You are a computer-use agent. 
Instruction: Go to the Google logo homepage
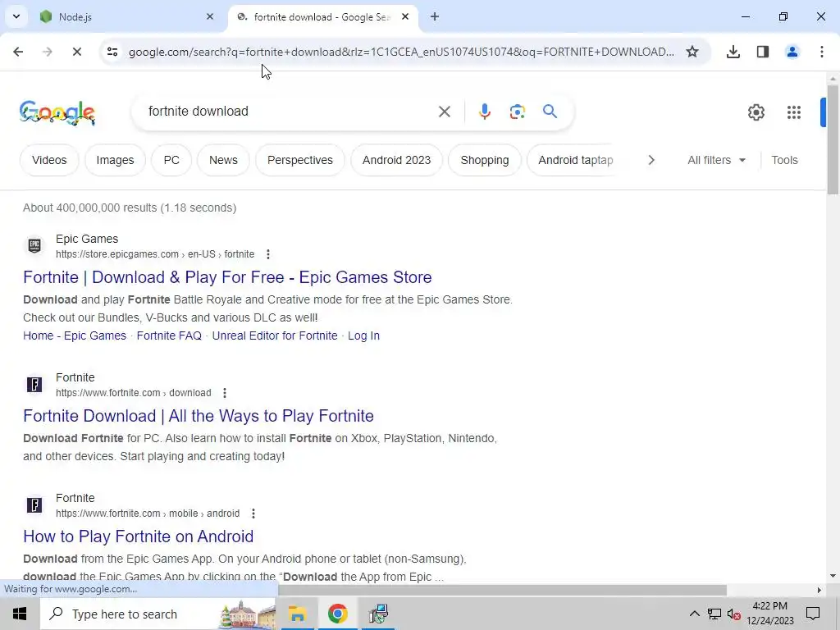click(x=57, y=112)
